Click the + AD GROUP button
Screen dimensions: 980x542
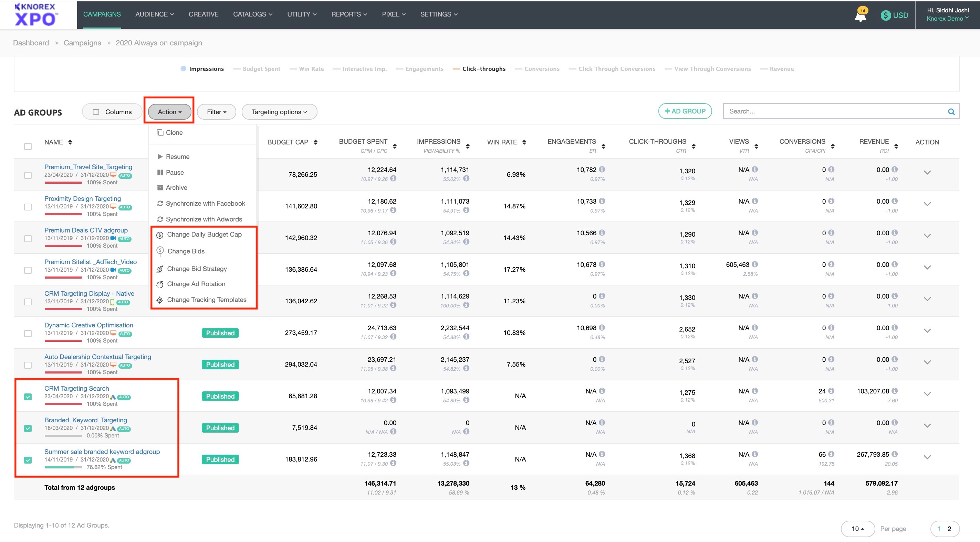point(685,111)
